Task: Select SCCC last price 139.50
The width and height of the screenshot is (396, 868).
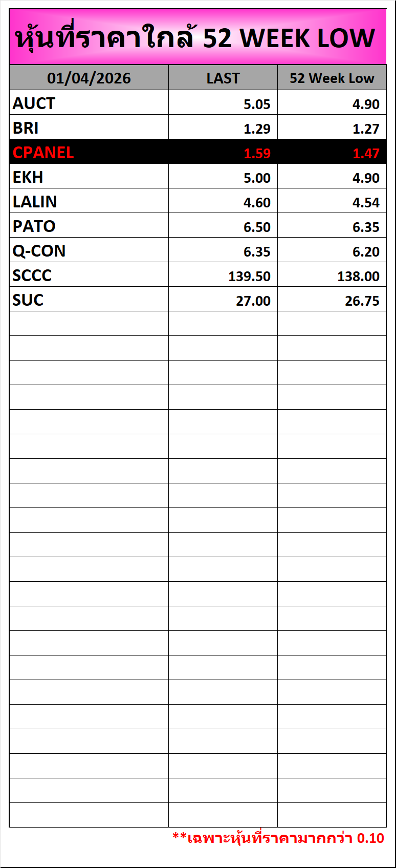Action: point(249,276)
